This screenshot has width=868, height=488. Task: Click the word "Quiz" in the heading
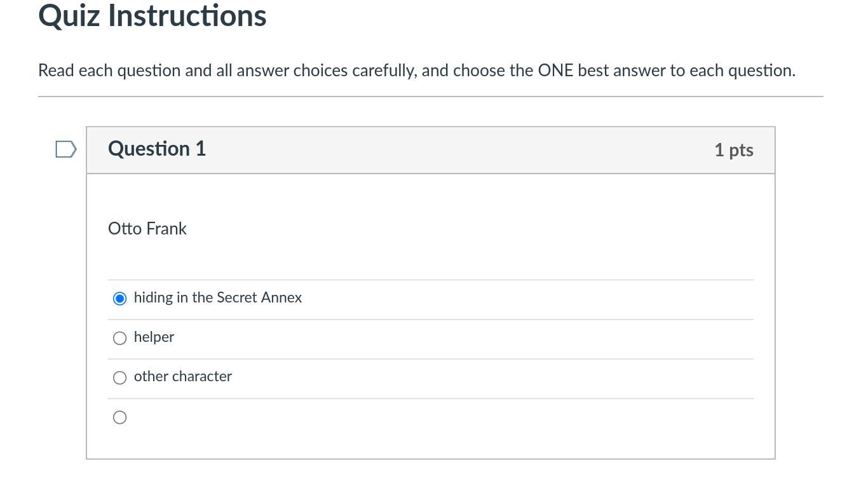point(69,16)
